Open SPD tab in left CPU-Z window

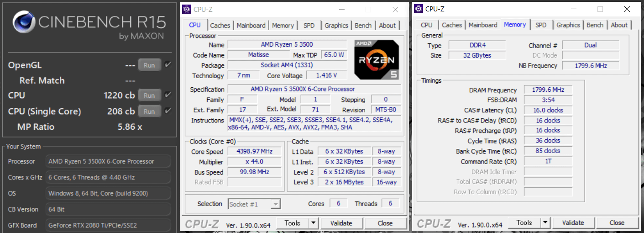click(x=309, y=26)
